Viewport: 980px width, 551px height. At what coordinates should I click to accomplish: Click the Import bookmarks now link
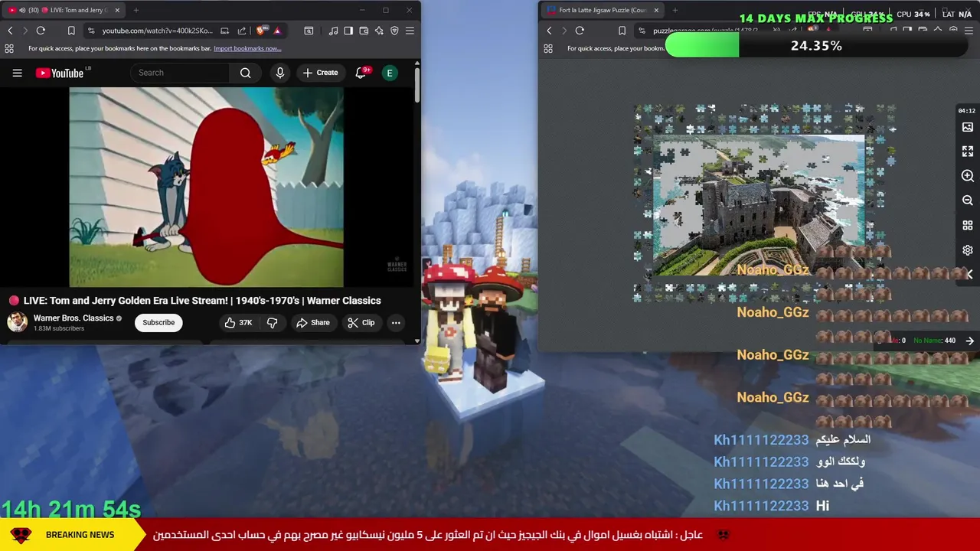[x=247, y=48]
